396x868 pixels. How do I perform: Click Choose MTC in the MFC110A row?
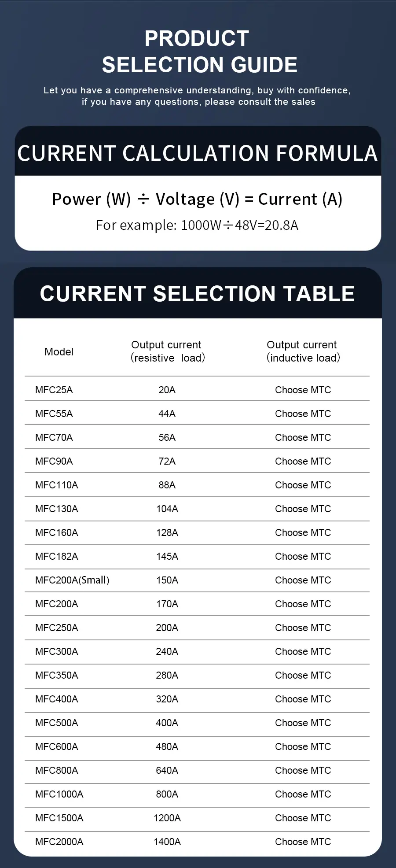click(303, 485)
